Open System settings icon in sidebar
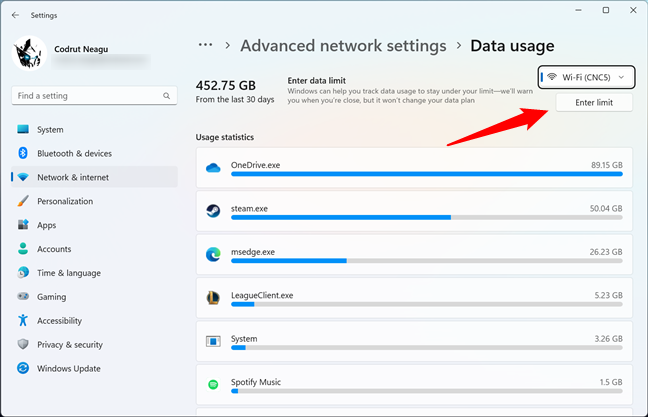648x417 pixels. coord(23,129)
